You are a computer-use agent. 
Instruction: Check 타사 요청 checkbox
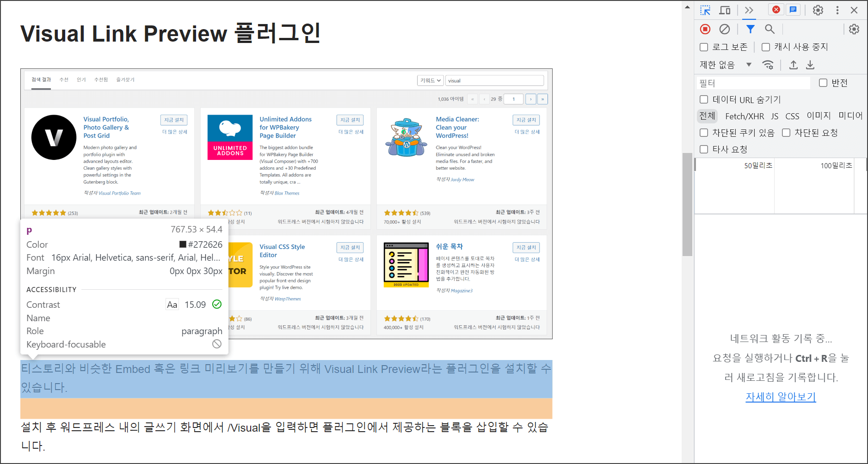pos(704,149)
